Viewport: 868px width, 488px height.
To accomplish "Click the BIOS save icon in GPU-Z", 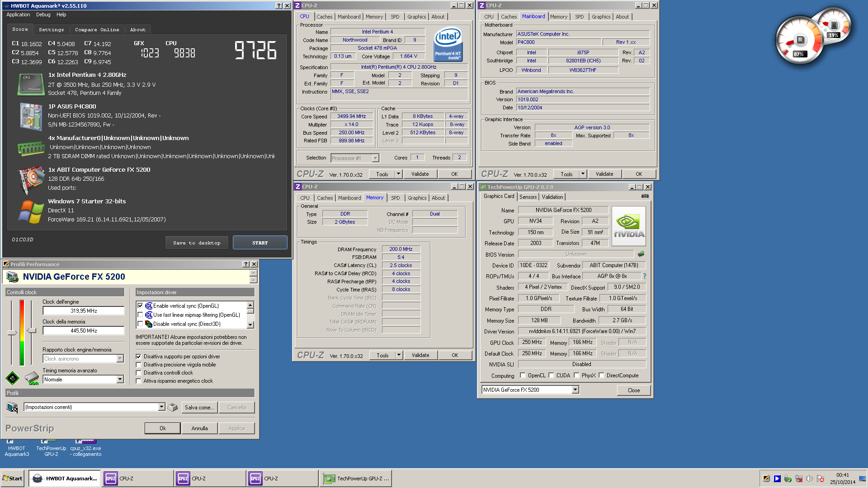I will pyautogui.click(x=641, y=254).
